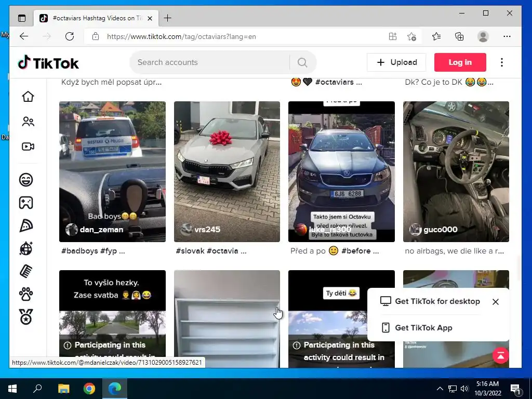
Task: View site information lock icon
Action: (96, 36)
